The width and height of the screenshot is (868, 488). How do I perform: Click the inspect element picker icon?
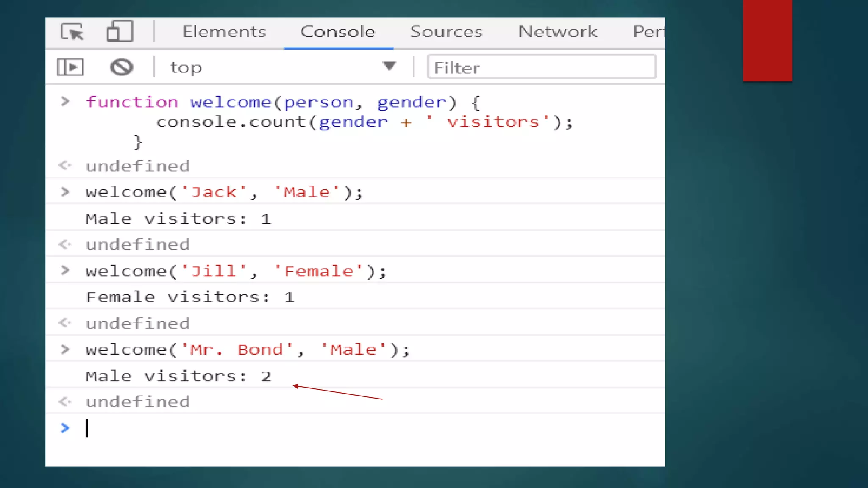pos(72,32)
